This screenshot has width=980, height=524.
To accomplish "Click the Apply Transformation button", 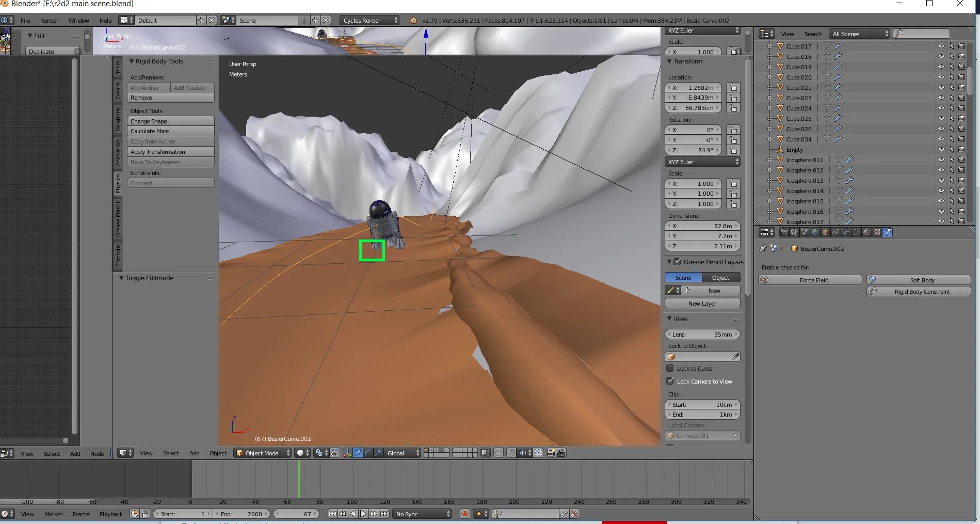I will [170, 151].
